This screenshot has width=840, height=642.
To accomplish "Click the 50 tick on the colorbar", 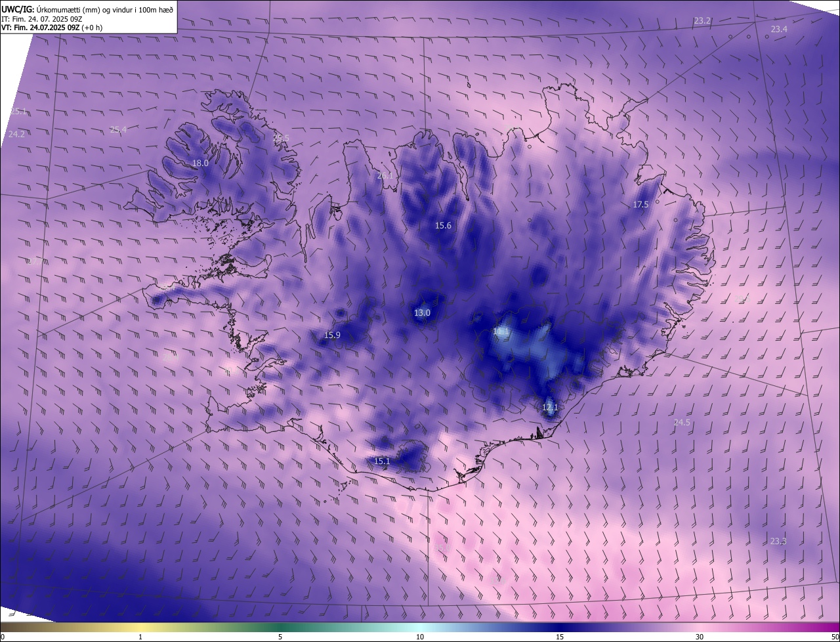I will point(835,637).
